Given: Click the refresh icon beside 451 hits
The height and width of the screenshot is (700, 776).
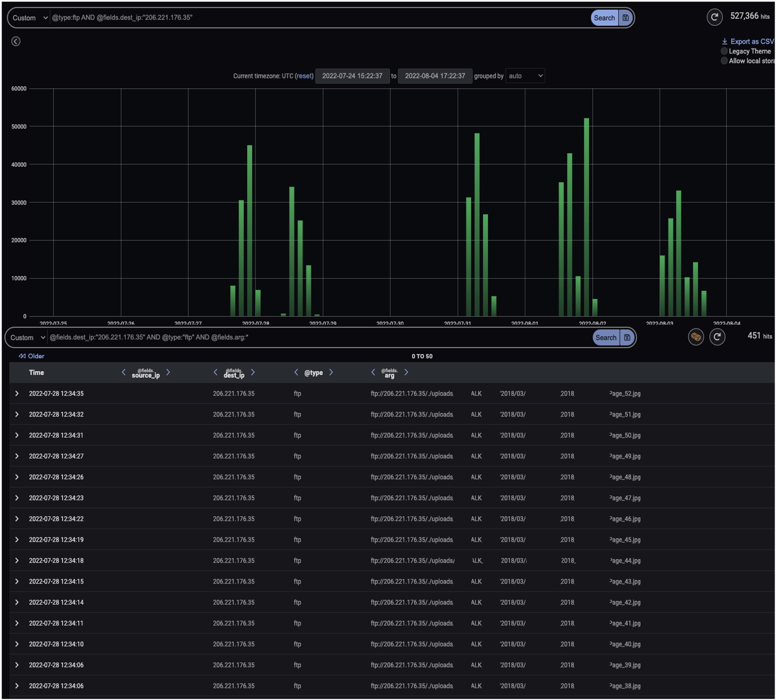Looking at the screenshot, I should 717,337.
